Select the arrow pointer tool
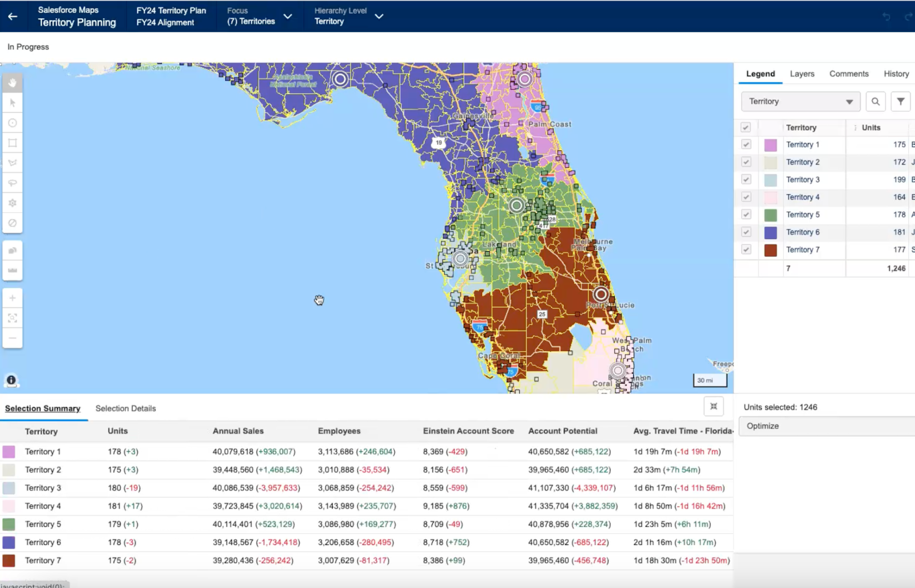 pos(13,103)
